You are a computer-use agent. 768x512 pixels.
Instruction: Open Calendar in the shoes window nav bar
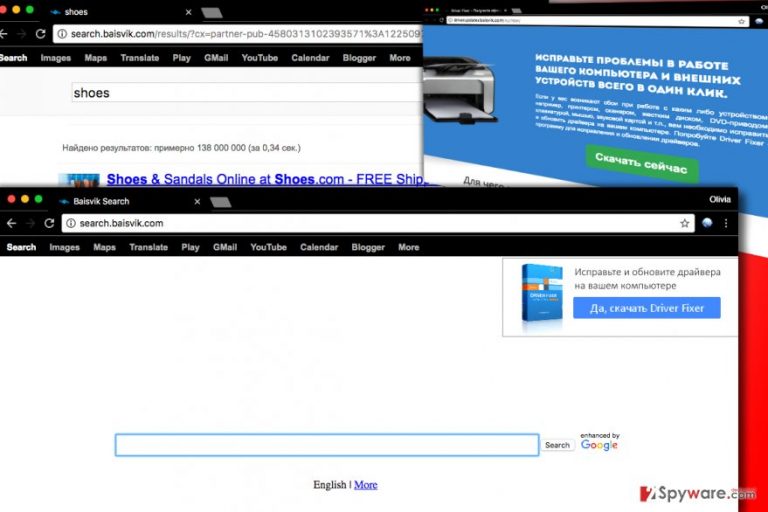click(310, 58)
